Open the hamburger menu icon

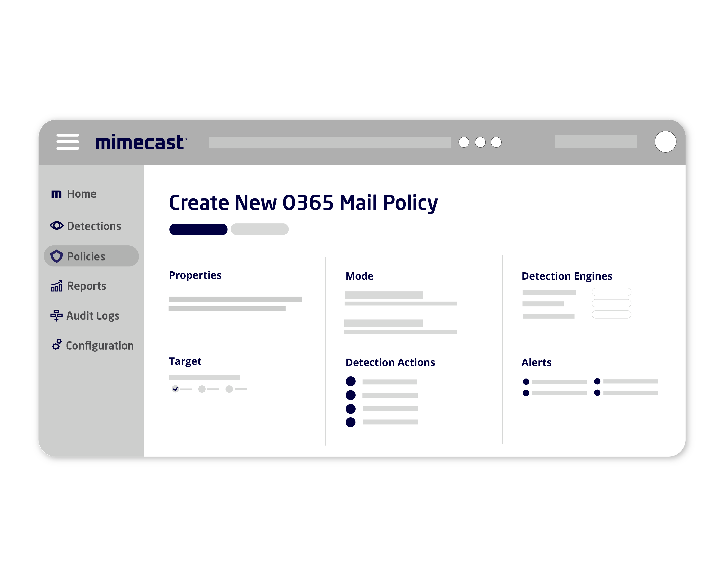[68, 142]
